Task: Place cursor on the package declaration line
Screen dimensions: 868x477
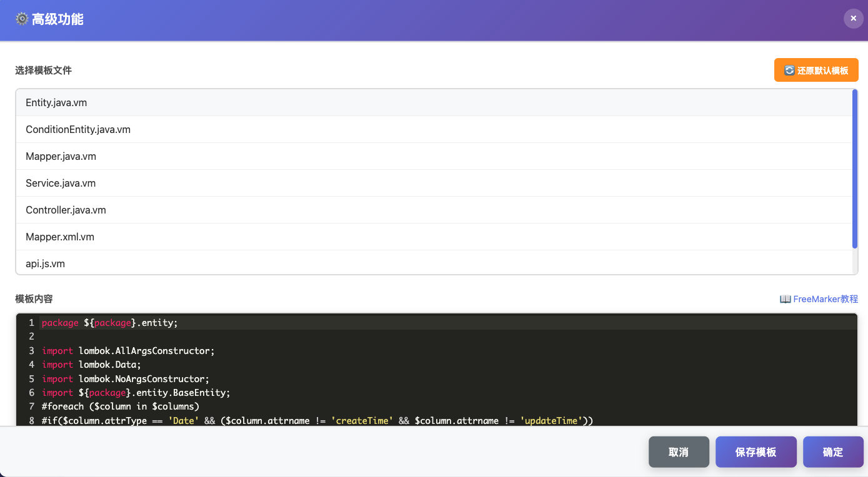Action: 110,323
